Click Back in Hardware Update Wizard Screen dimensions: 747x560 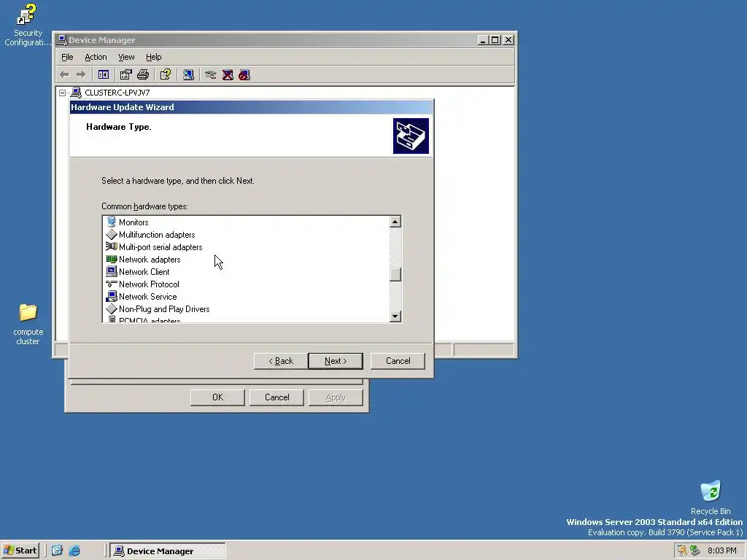click(x=281, y=361)
